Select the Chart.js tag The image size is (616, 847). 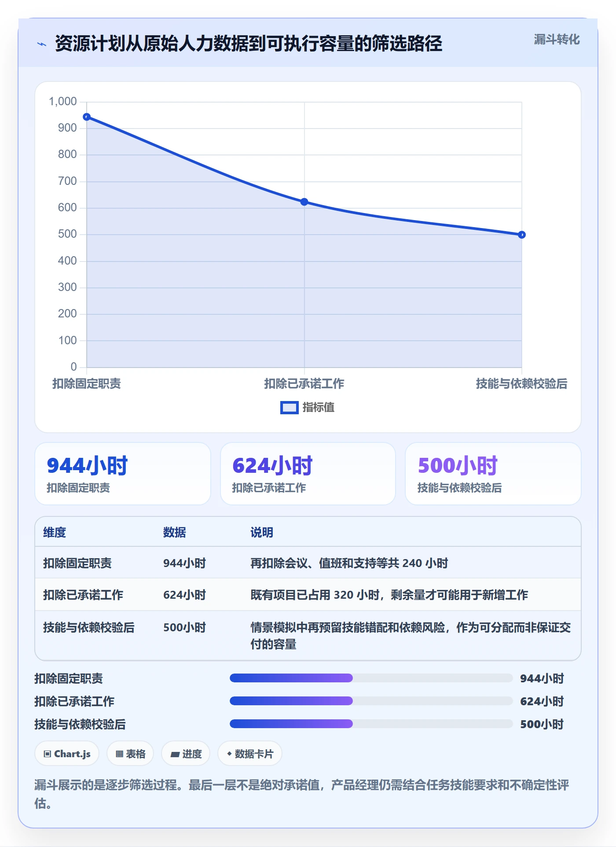(x=67, y=754)
